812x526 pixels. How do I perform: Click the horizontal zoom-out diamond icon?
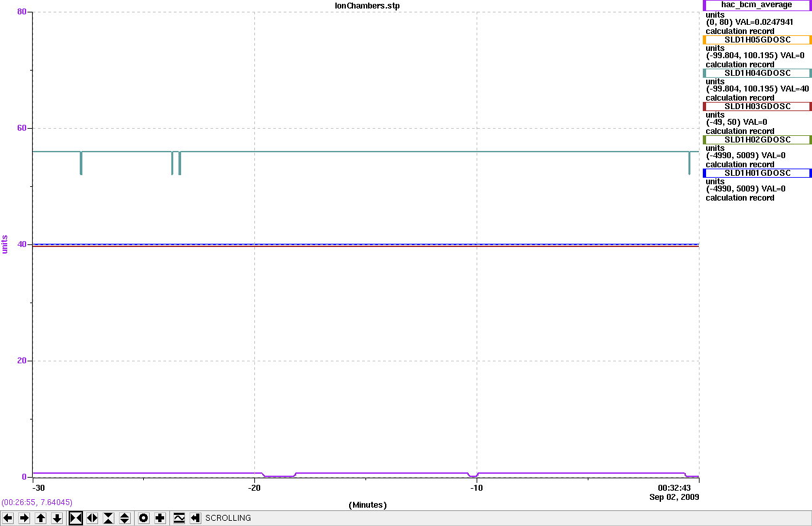click(x=92, y=518)
